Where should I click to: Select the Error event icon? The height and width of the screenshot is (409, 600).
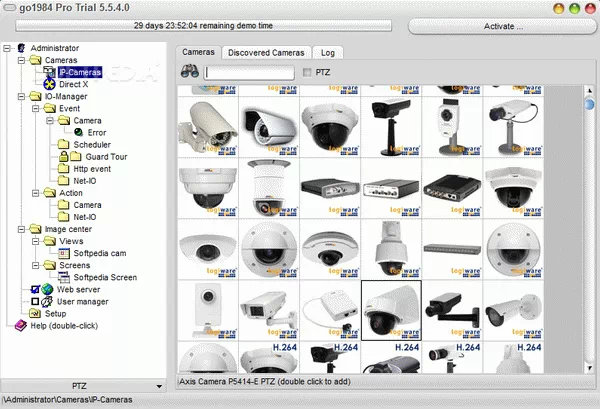[78, 133]
